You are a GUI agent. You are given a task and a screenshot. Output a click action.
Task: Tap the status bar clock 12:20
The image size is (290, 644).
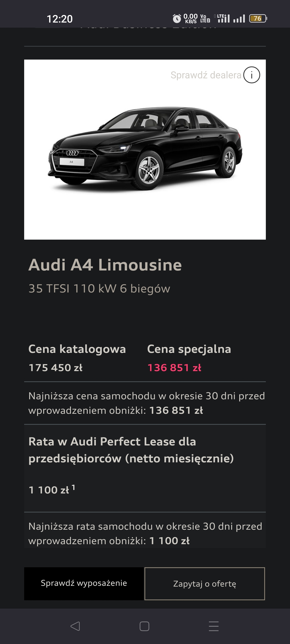click(60, 19)
